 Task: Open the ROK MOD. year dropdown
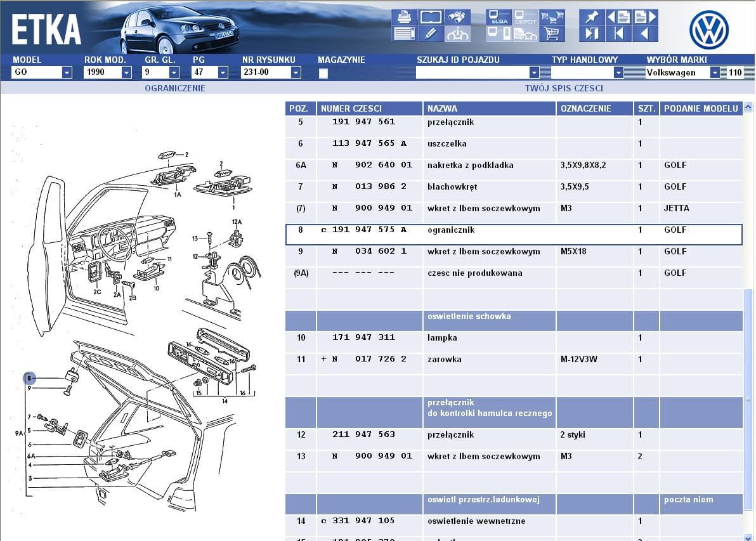click(126, 72)
